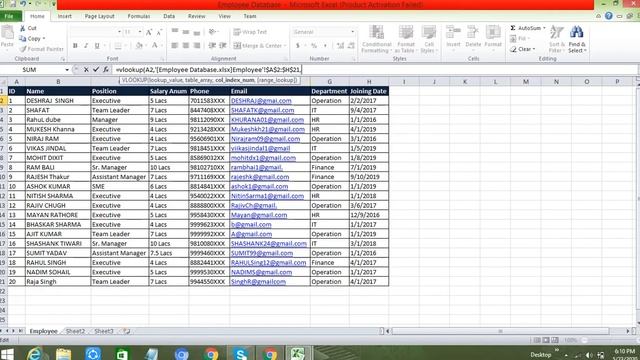Viewport: 640px width, 360px height.
Task: Expand the General number format dropdown
Action: point(353,32)
